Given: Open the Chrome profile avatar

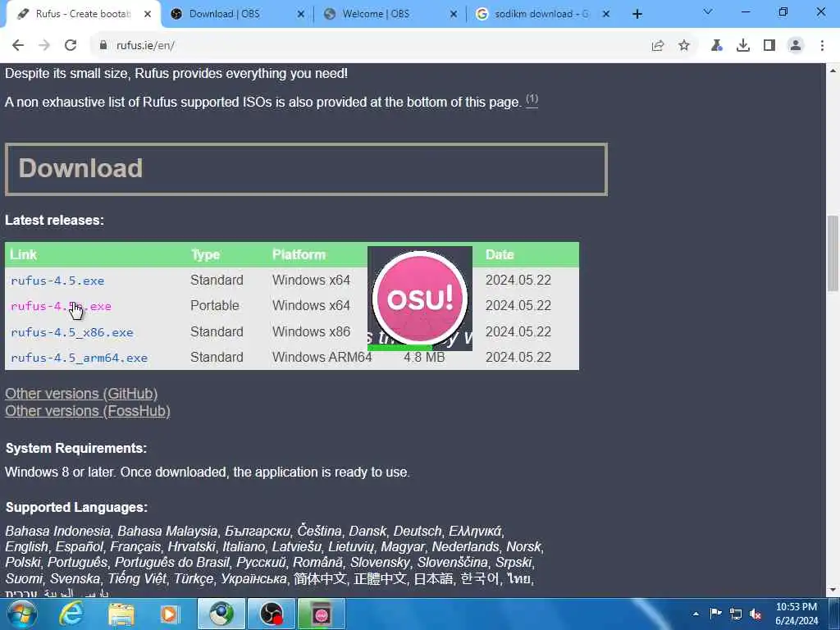Looking at the screenshot, I should point(796,46).
